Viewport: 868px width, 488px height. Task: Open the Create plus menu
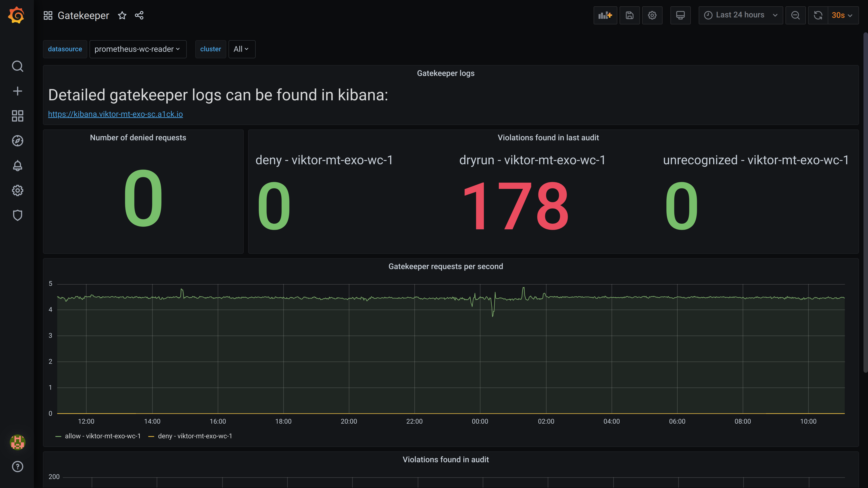pos(18,91)
